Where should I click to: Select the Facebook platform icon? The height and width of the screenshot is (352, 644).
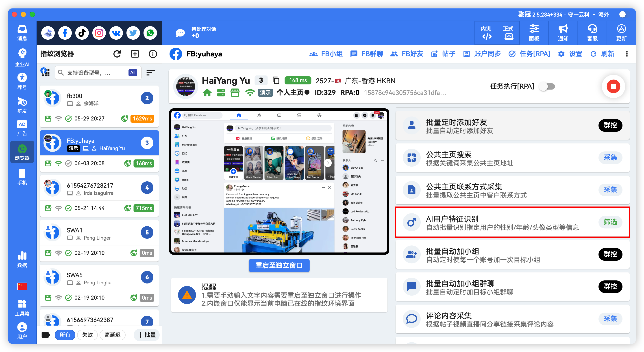point(65,33)
